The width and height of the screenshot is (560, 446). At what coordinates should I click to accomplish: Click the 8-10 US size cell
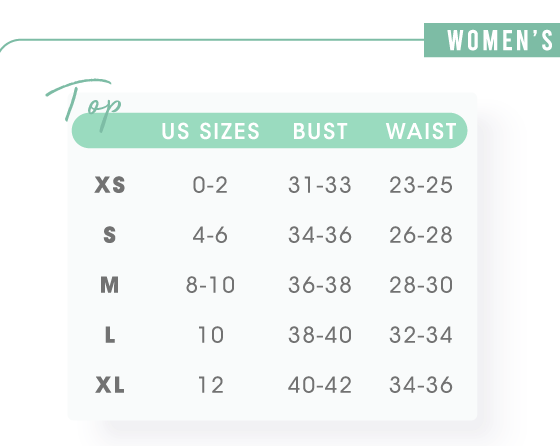tap(210, 285)
